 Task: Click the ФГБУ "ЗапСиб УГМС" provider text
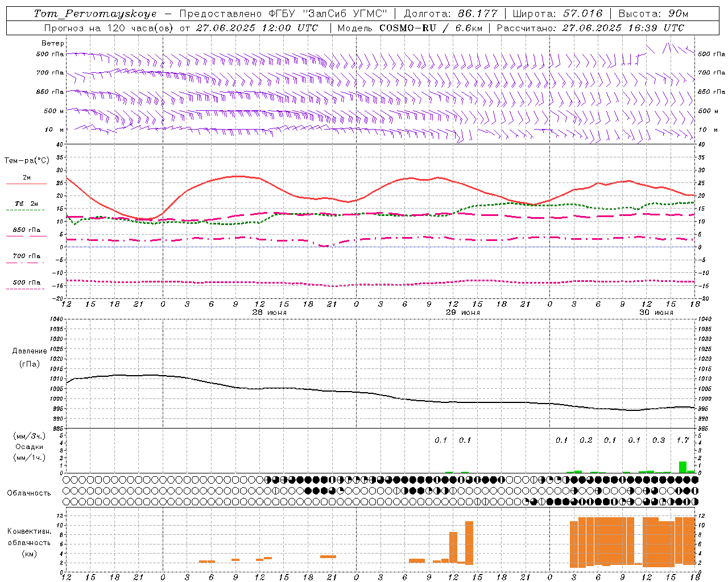coord(327,14)
